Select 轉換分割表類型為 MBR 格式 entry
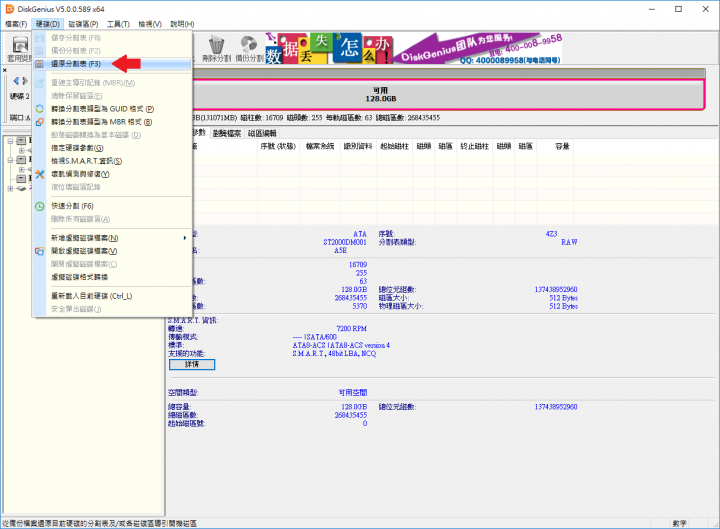The image size is (720, 529). click(112, 122)
